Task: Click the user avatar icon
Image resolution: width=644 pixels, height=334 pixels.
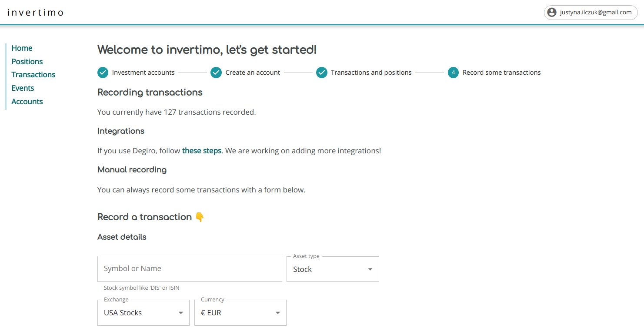Action: [x=552, y=13]
